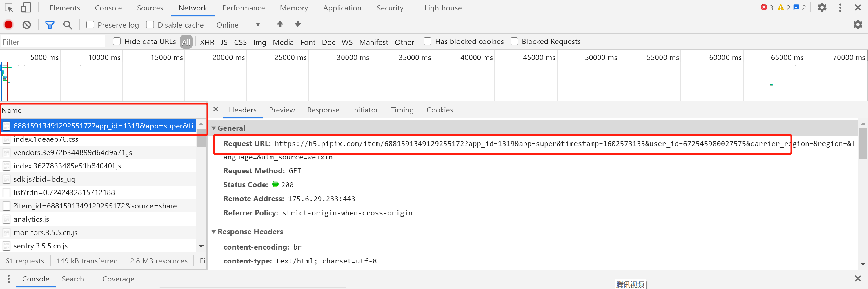Check Blocked Requests filter
The image size is (868, 289).
click(514, 41)
